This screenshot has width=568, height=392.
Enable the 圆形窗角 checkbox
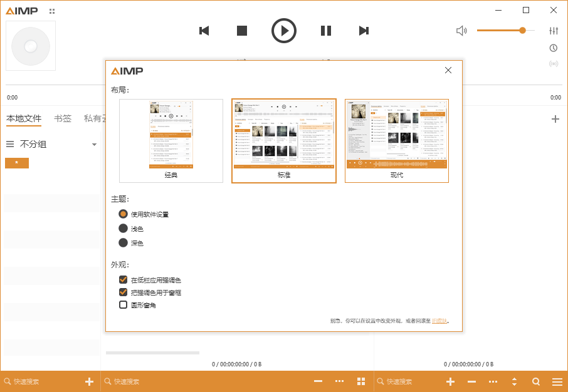(x=124, y=305)
